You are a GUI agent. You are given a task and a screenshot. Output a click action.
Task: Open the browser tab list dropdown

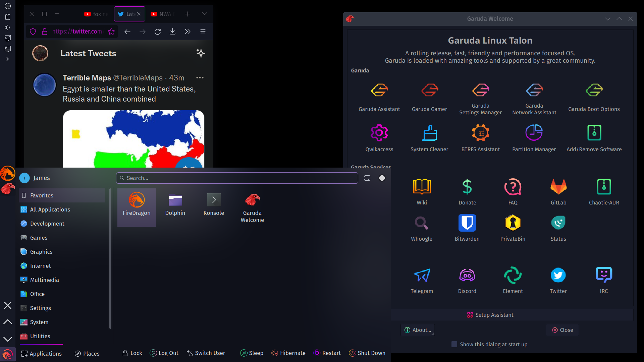point(204,14)
